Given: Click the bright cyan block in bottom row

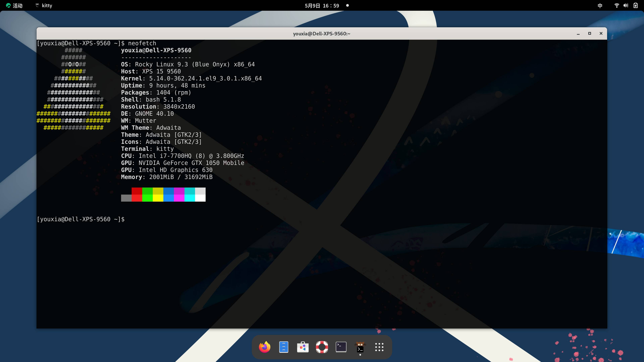Looking at the screenshot, I should pos(190,198).
